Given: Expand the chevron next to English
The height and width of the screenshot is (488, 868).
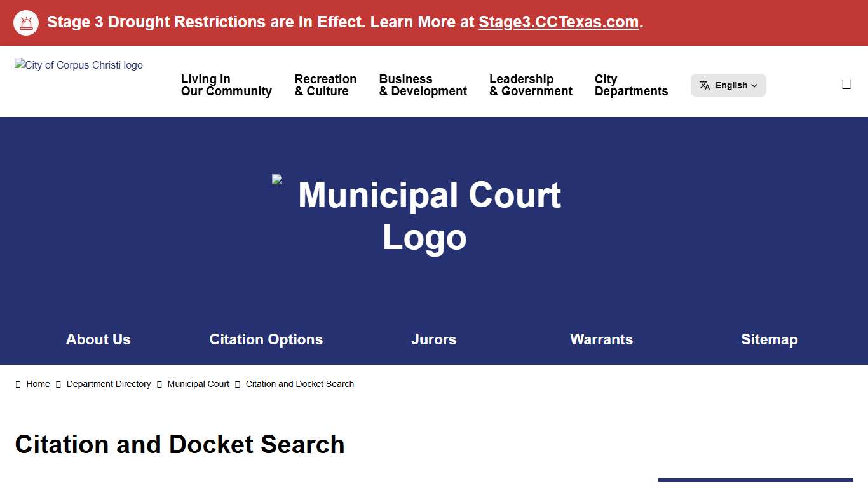Looking at the screenshot, I should [x=755, y=85].
